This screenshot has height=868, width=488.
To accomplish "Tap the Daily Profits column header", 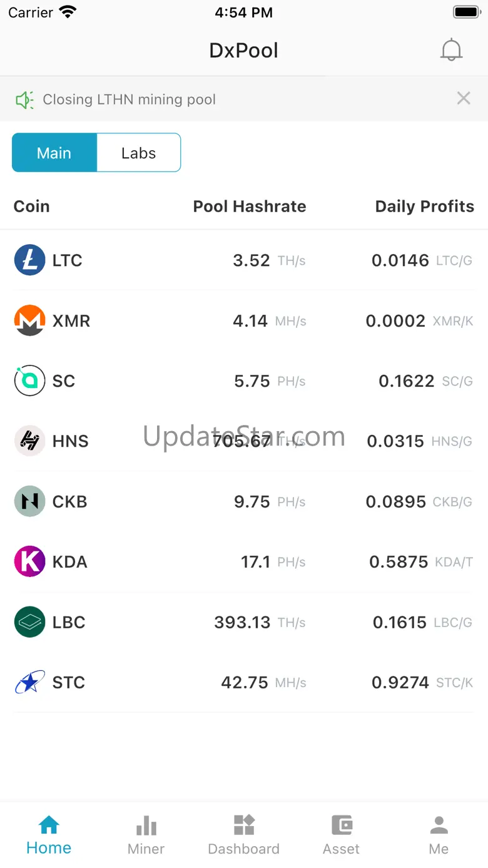I will pos(424,207).
